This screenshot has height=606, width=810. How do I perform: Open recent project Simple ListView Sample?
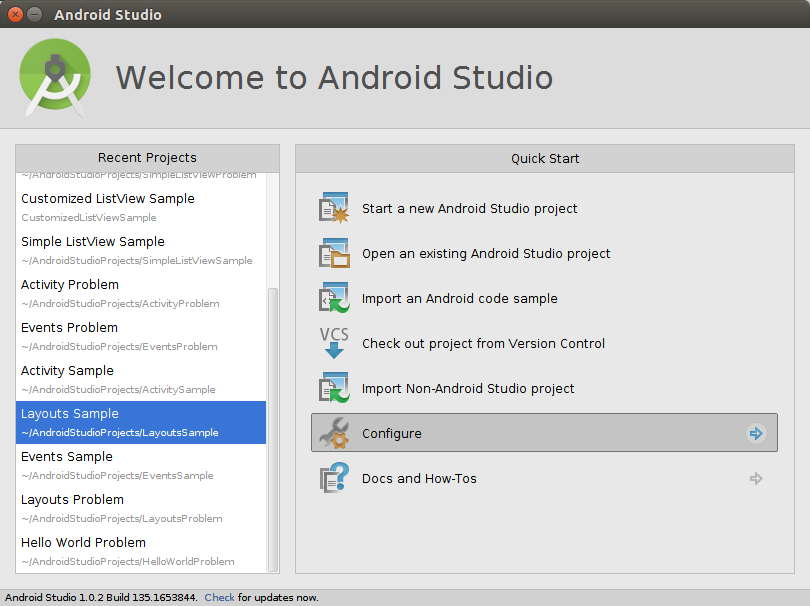141,250
